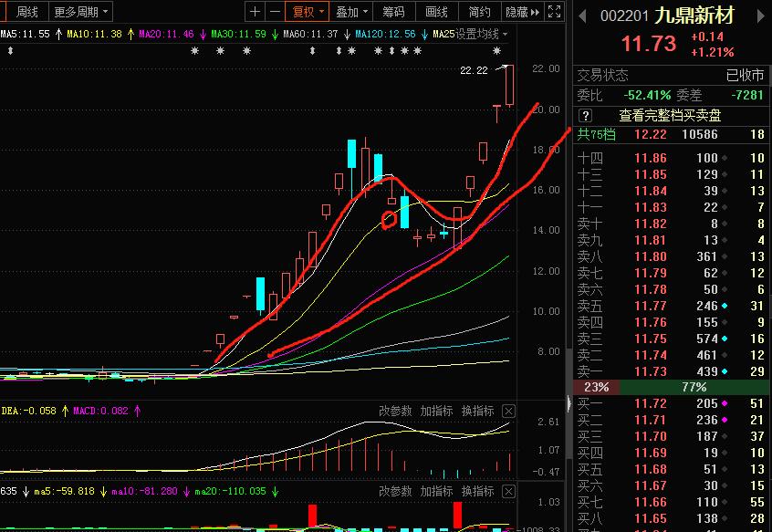Click the 23% buy ratio bar segment
The width and height of the screenshot is (772, 532).
tap(596, 387)
